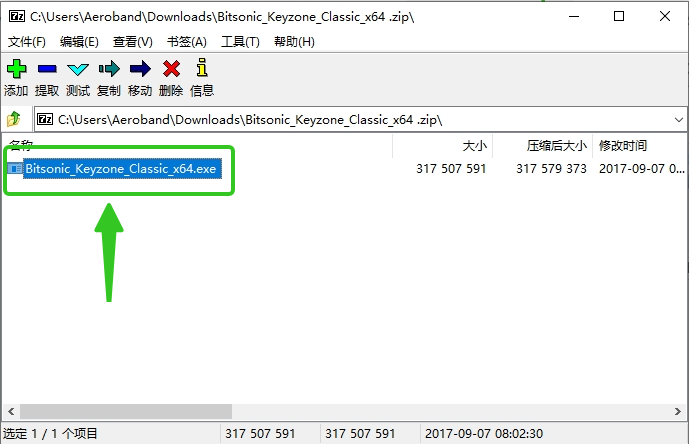Screen dimensions: 689x444
Task: Go up one folder level icon
Action: coord(14,119)
